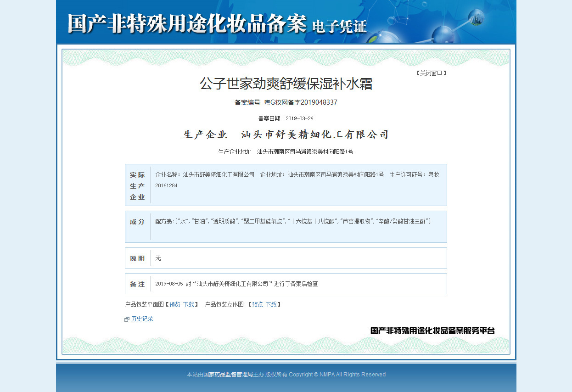Open the 历史记录 history link
Viewport: 572px width, 392px height.
[142, 319]
